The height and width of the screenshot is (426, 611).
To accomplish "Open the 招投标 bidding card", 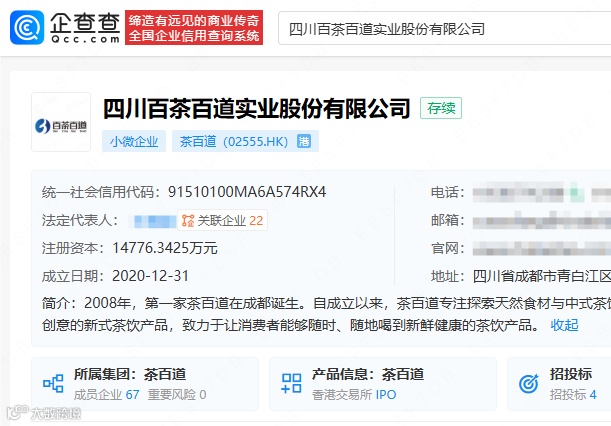I will [559, 384].
